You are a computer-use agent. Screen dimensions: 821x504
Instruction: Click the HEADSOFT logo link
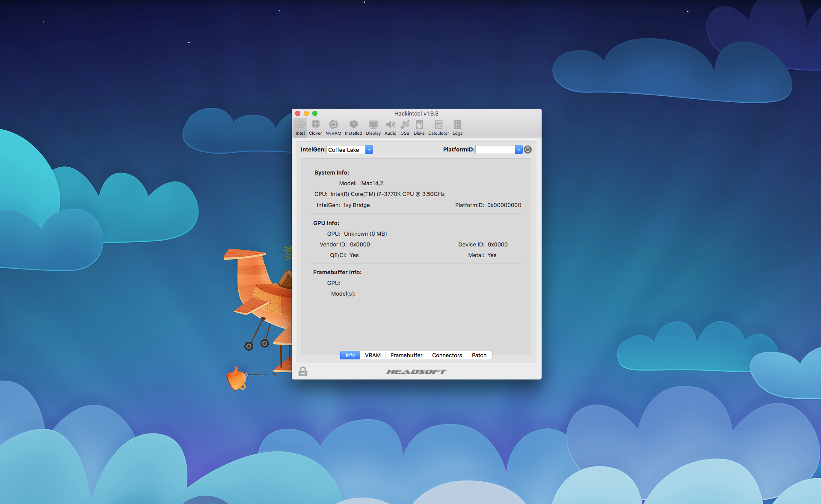[416, 371]
